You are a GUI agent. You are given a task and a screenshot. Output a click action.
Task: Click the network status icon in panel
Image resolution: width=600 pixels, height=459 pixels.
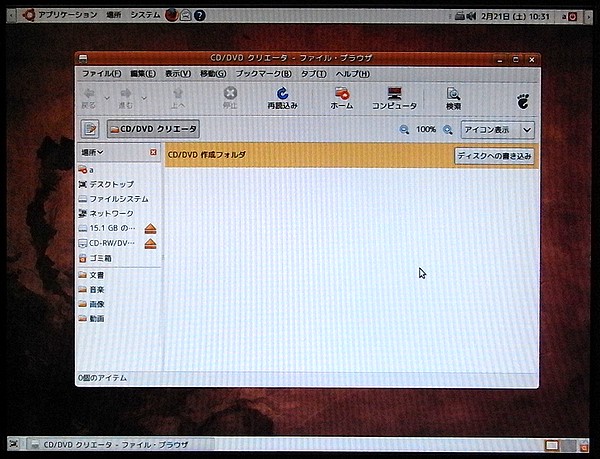point(460,16)
